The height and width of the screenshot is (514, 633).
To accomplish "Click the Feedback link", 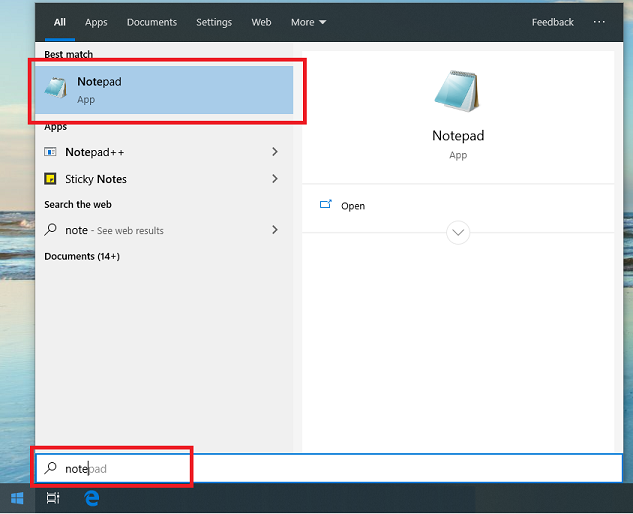I will [x=552, y=22].
